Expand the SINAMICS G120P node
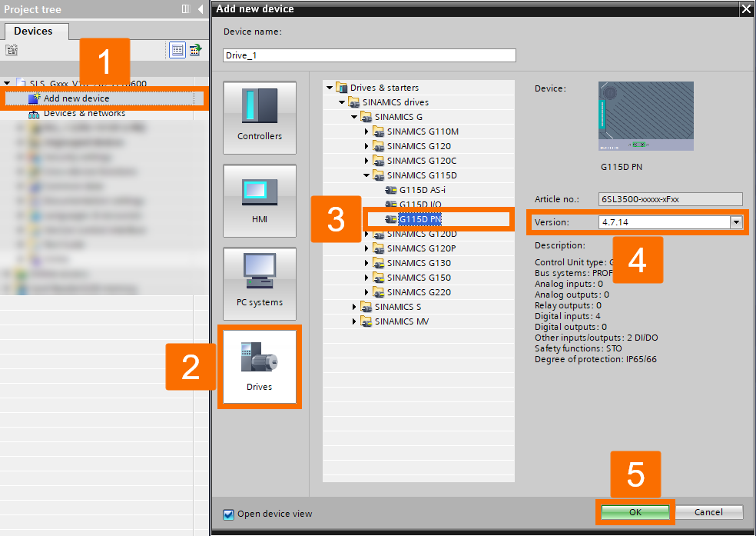This screenshot has height=536, width=756. (x=366, y=248)
